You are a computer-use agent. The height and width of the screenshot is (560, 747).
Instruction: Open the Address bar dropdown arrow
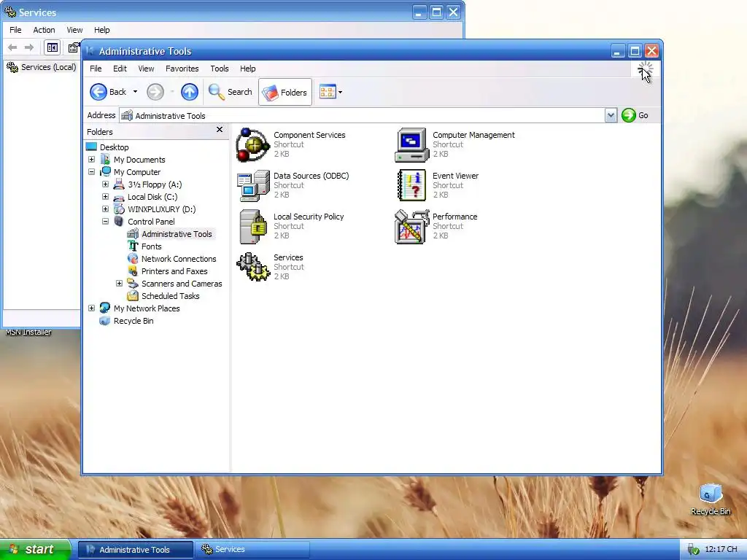pos(611,115)
